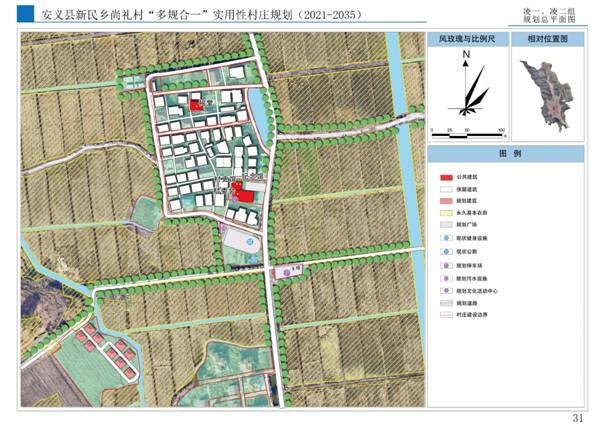The height and width of the screenshot is (425, 602).
Task: Click the pink planned buildings cluster at bottom left
Action: click(x=106, y=350)
